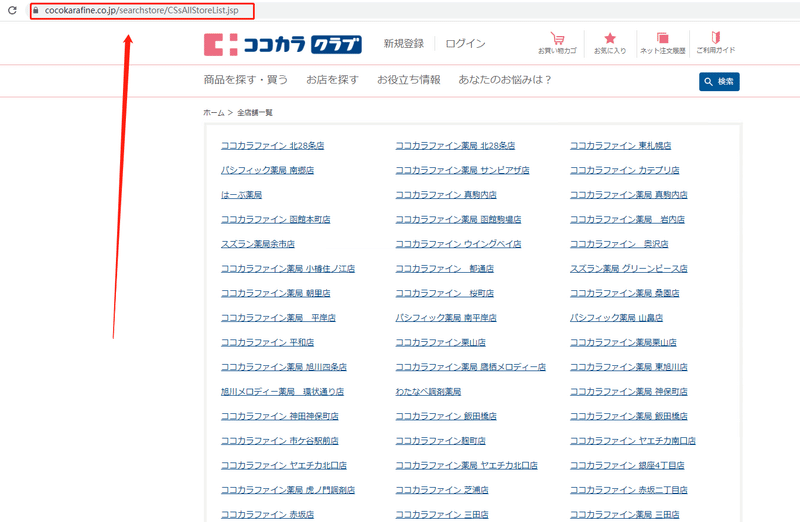Screen dimensions: 800x522
Task: Click the cocokarafine.co.jp URL address field
Action: (x=142, y=11)
